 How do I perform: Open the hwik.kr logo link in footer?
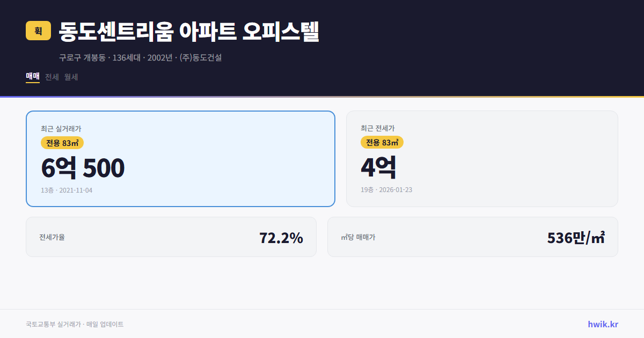tap(602, 324)
